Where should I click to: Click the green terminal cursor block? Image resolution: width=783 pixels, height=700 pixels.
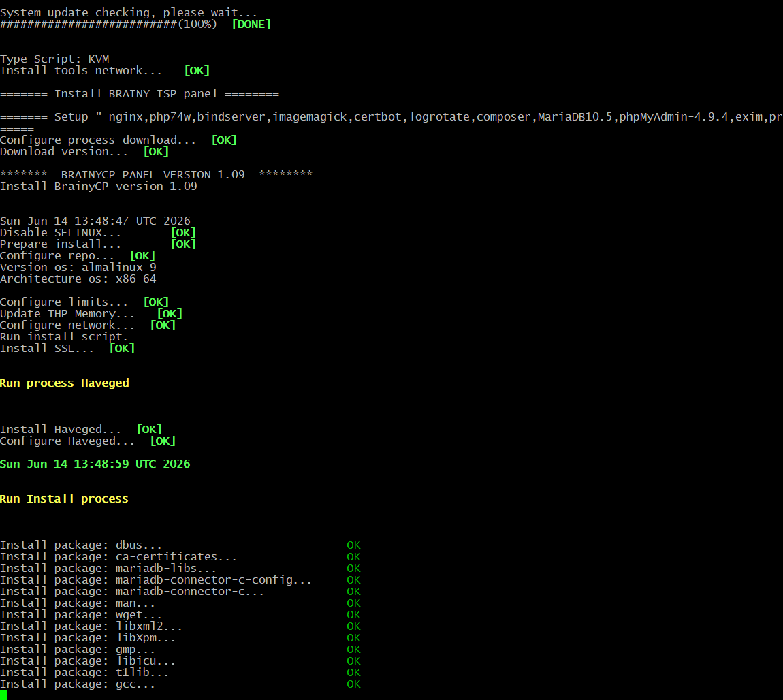coord(3,695)
